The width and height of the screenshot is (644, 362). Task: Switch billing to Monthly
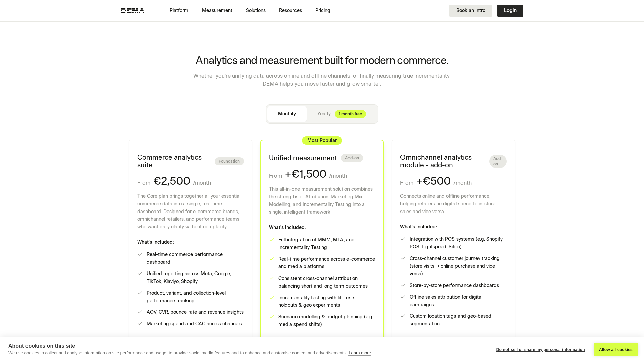click(287, 114)
